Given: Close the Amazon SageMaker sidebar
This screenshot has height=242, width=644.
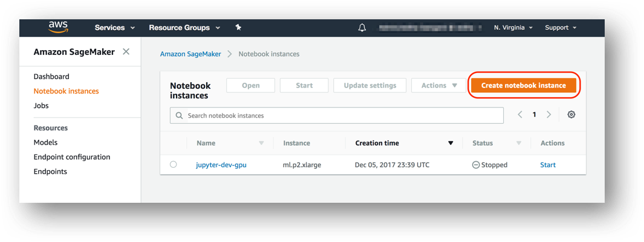Looking at the screenshot, I should coord(126,52).
